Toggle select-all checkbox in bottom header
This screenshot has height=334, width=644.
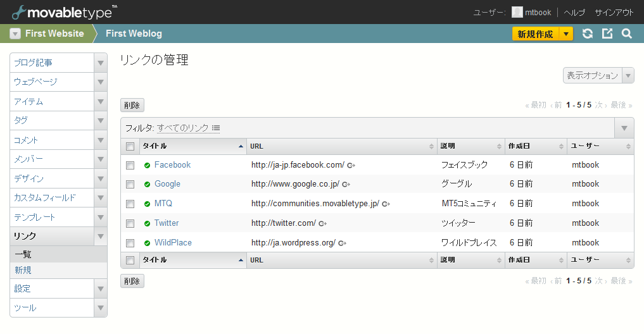130,260
